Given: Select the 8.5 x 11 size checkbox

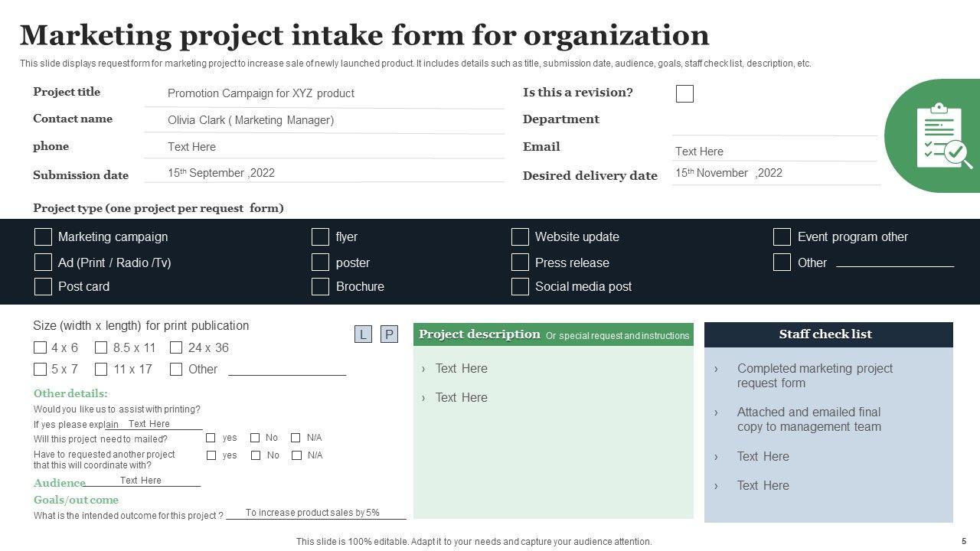Looking at the screenshot, I should (x=101, y=347).
